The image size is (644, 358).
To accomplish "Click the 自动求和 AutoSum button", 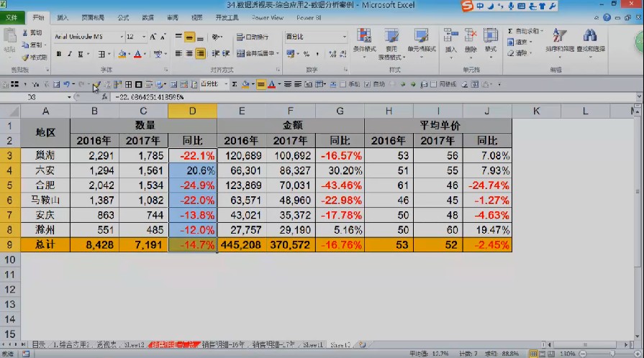I will click(x=525, y=31).
